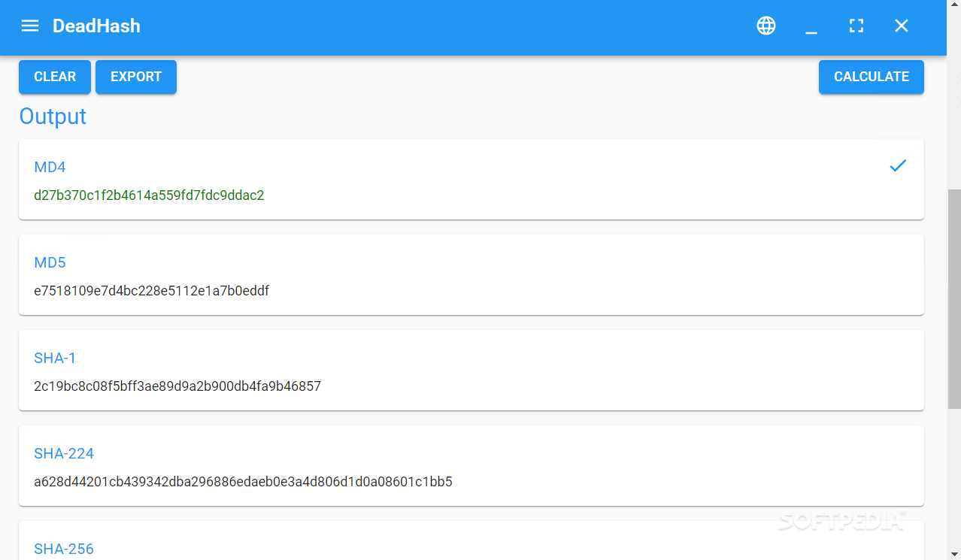Select the MD5 heading label
Viewport: 961px width, 560px height.
coord(50,262)
